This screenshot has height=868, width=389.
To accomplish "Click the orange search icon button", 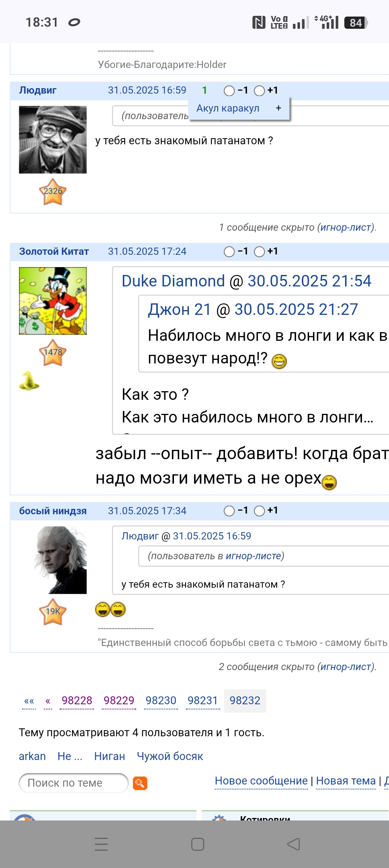I will (140, 783).
